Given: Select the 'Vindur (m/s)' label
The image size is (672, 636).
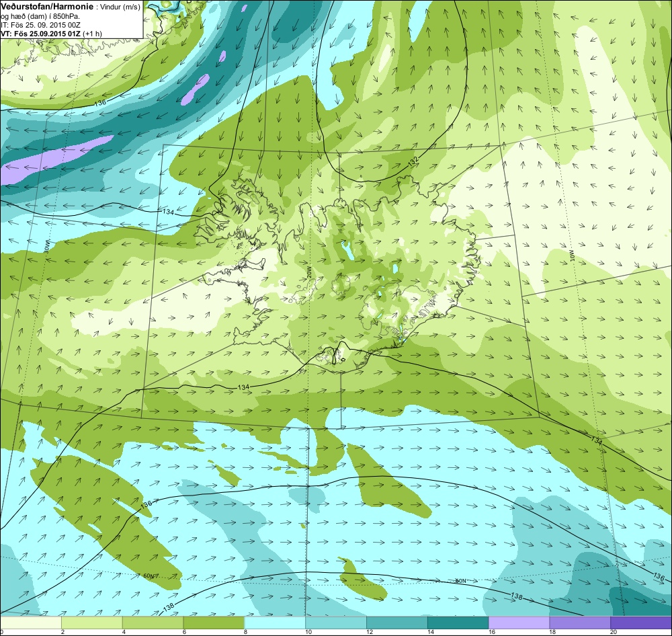Looking at the screenshot, I should [x=119, y=7].
